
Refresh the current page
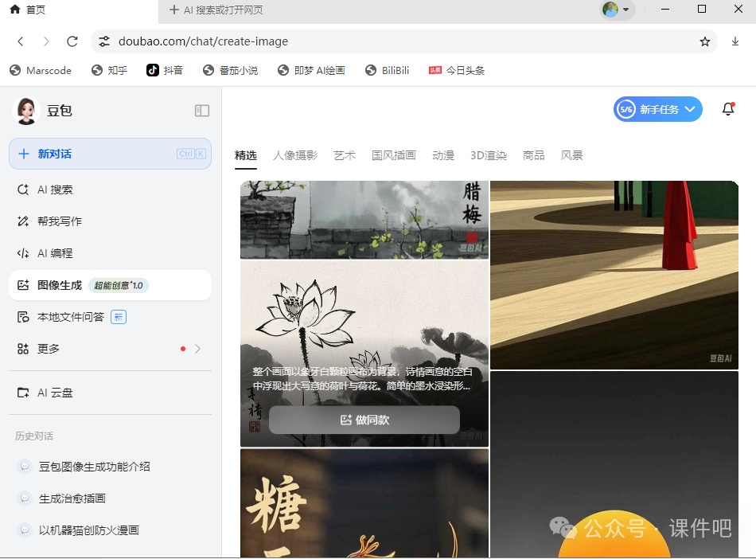(x=72, y=41)
